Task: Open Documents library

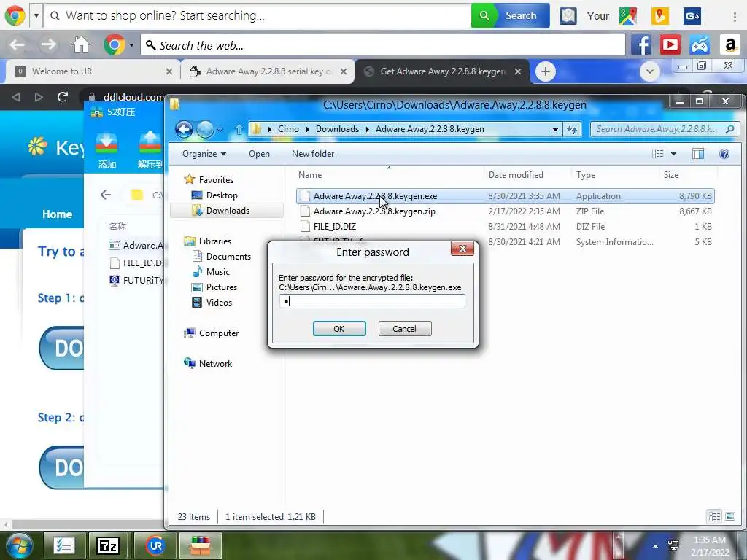Action: click(228, 257)
